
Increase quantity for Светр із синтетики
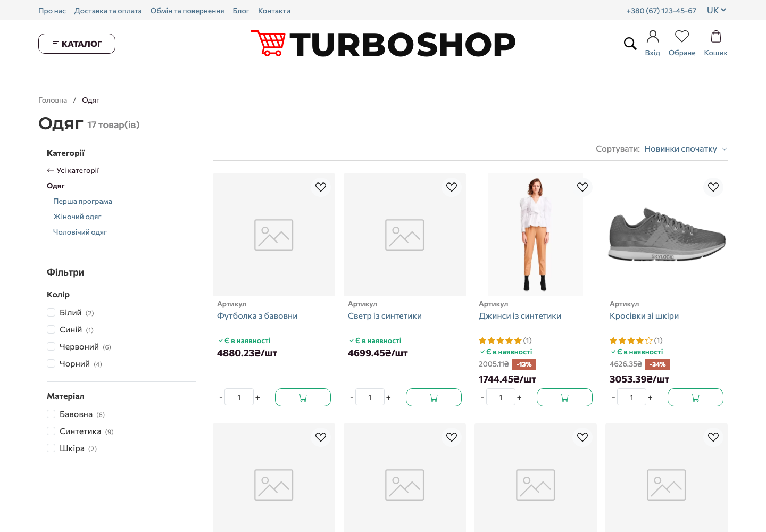(x=388, y=397)
